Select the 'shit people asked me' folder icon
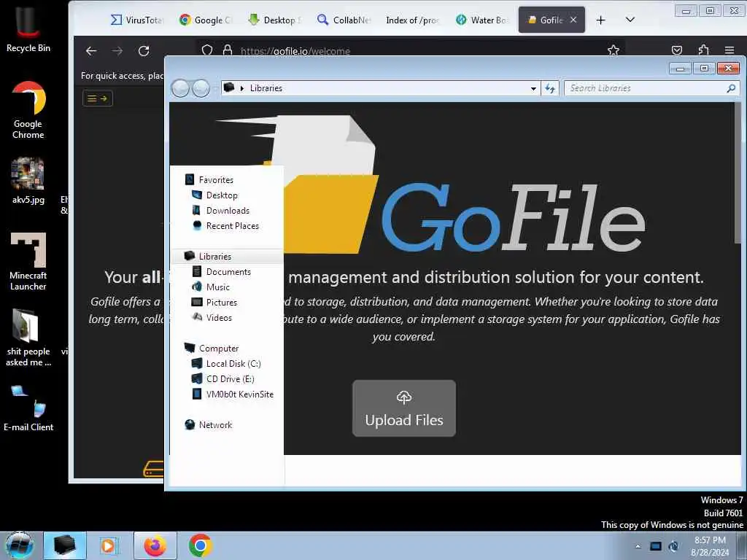The image size is (747, 560). (x=28, y=337)
